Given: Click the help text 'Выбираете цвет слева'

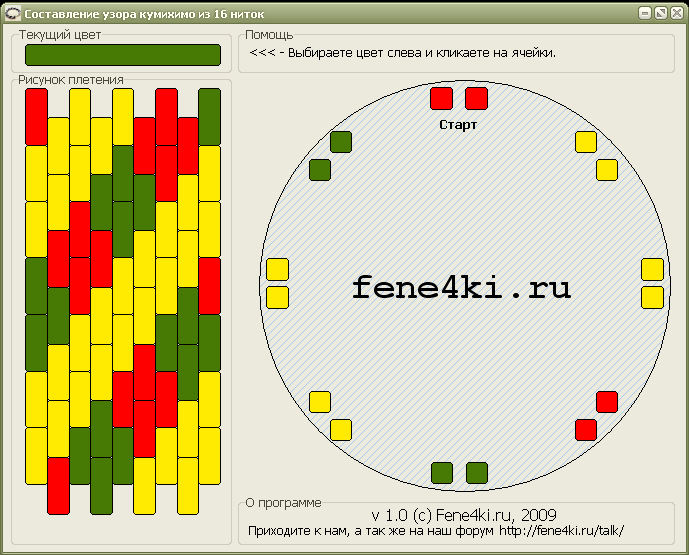Looking at the screenshot, I should (x=355, y=53).
